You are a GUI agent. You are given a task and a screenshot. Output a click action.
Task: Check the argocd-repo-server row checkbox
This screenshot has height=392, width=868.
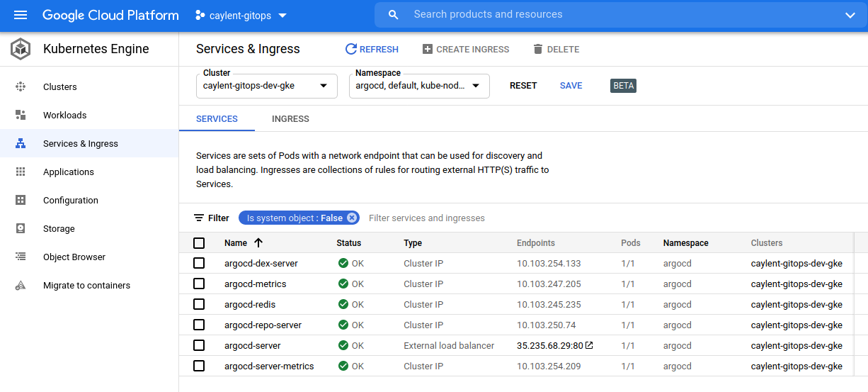tap(199, 325)
